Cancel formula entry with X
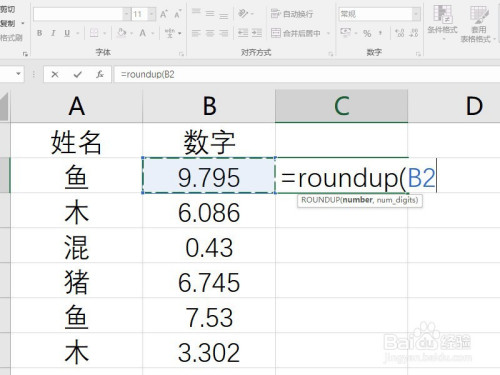The width and height of the screenshot is (500, 375). click(x=55, y=74)
